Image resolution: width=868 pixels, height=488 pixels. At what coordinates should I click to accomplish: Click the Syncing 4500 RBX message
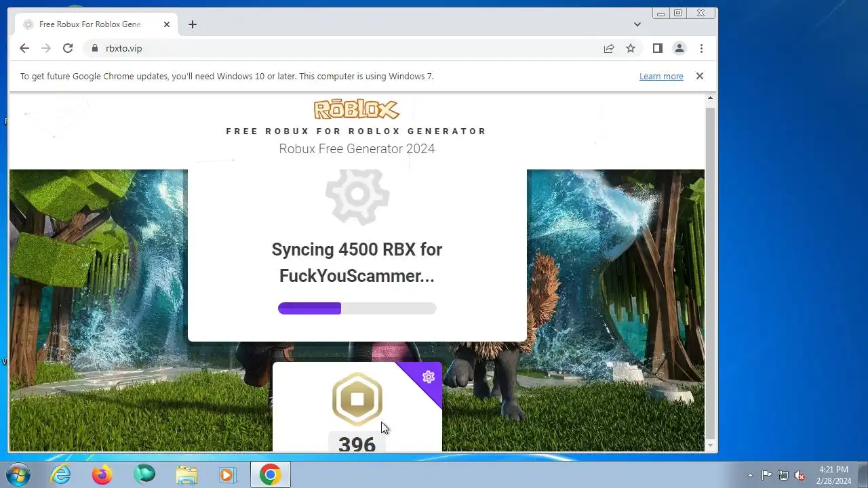click(357, 262)
